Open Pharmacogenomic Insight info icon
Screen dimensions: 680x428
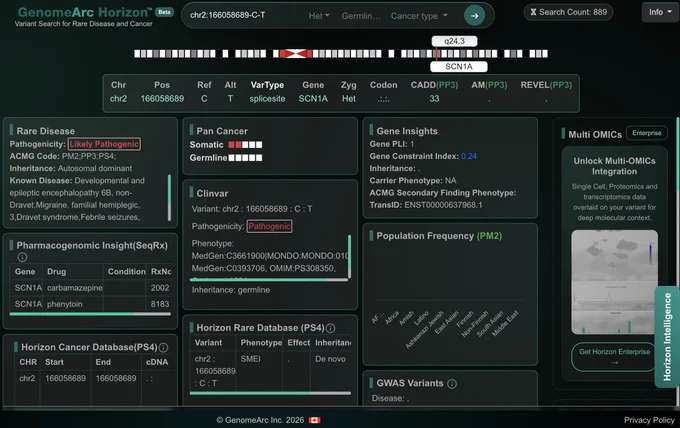coord(22,257)
